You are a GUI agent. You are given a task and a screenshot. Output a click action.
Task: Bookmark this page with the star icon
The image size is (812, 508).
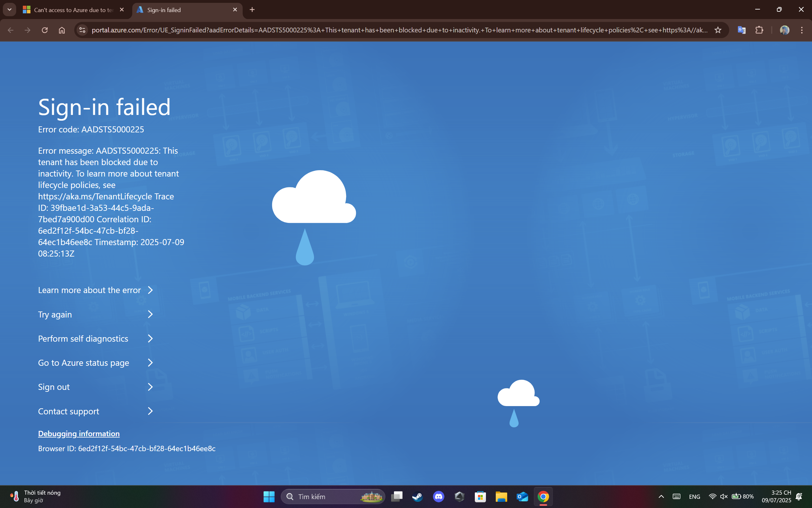click(718, 30)
